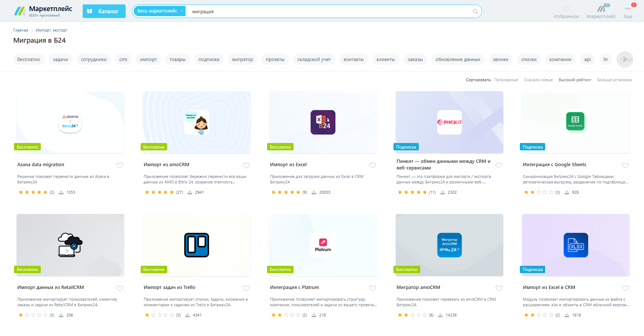This screenshot has width=644, height=336.
Task: Open the Импорт, экспорт breadcrumb
Action: pos(52,30)
